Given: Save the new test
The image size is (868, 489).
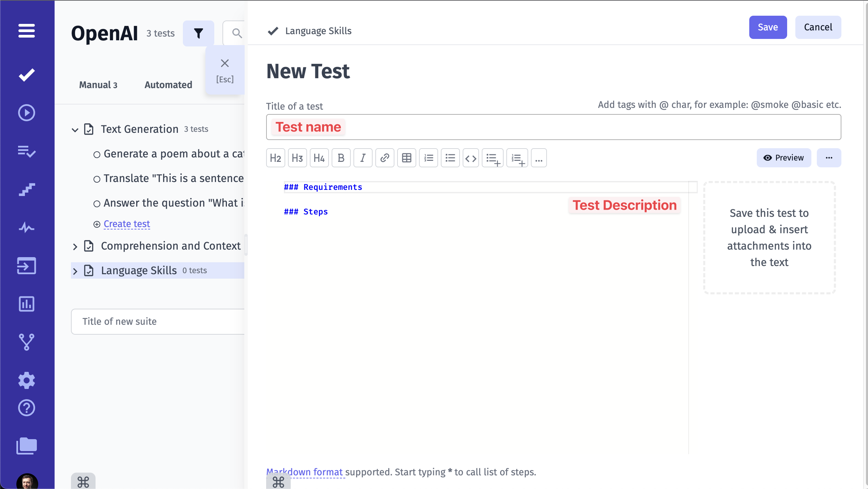Looking at the screenshot, I should [768, 27].
